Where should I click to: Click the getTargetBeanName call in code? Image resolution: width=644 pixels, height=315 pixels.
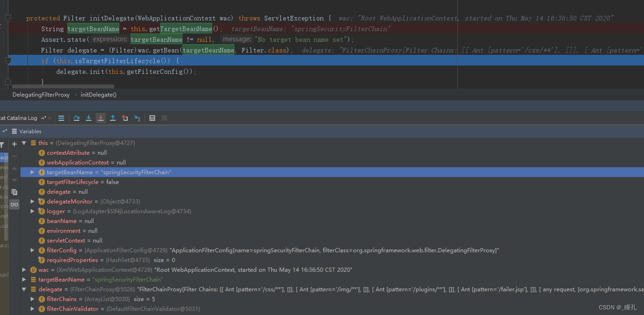[180, 29]
